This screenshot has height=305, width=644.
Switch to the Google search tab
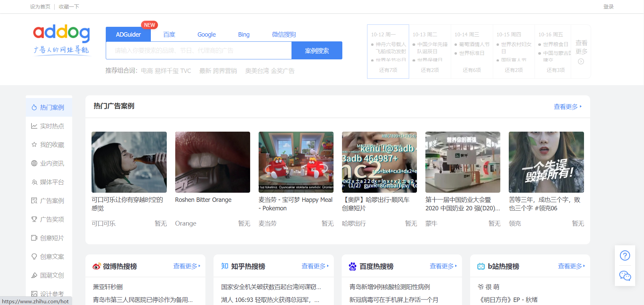pos(206,35)
